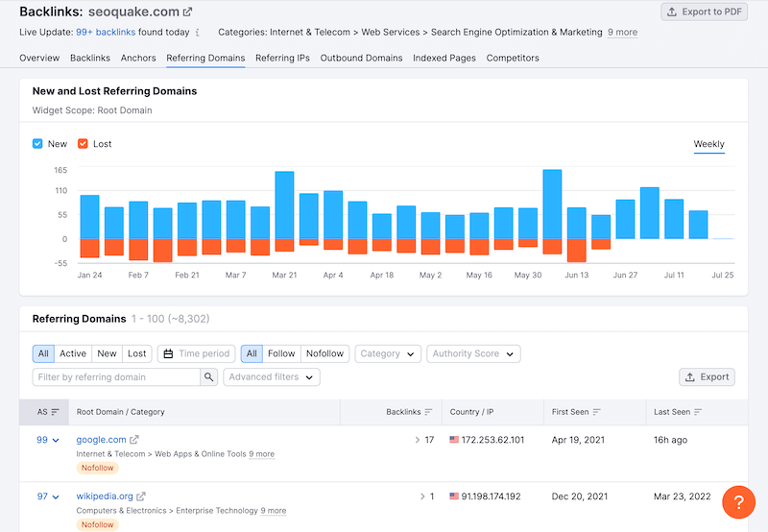Click the sort icon next to AS column
The width and height of the screenshot is (768, 532).
(56, 412)
